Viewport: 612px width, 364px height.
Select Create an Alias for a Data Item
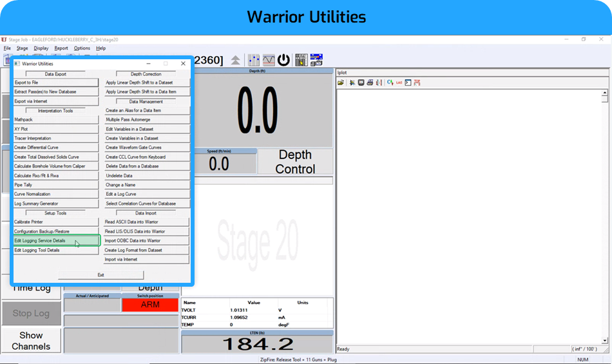[147, 110]
